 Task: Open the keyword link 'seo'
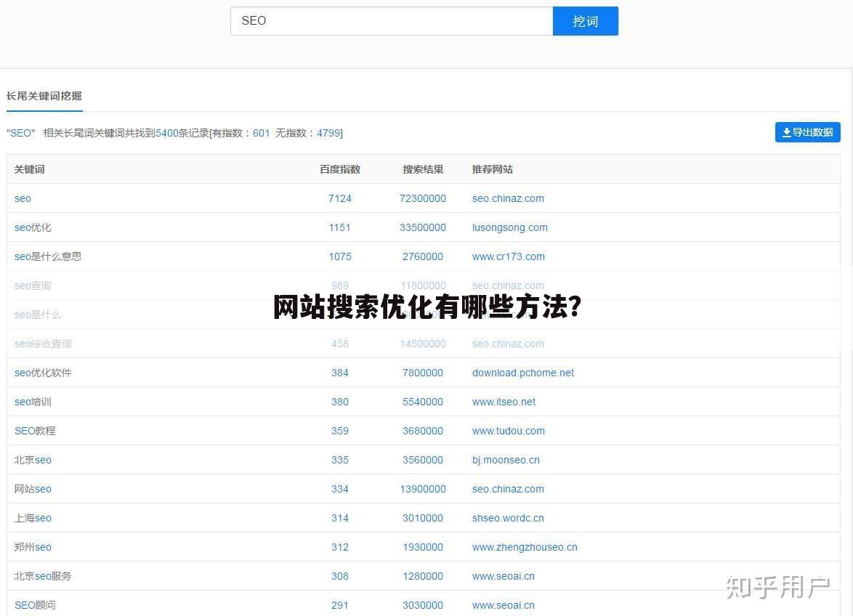click(x=23, y=198)
